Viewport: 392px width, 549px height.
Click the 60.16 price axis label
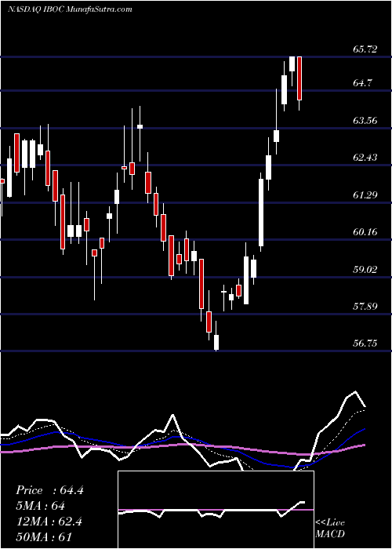tap(365, 232)
